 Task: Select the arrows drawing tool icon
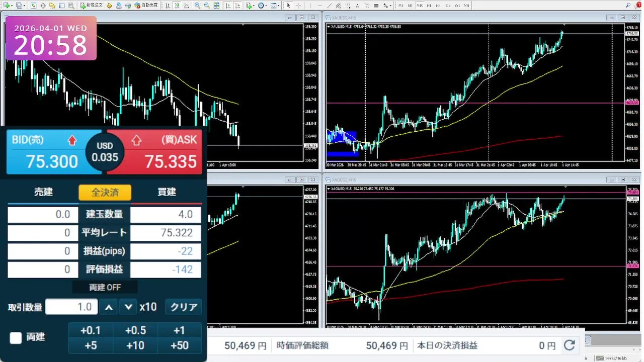385,5
